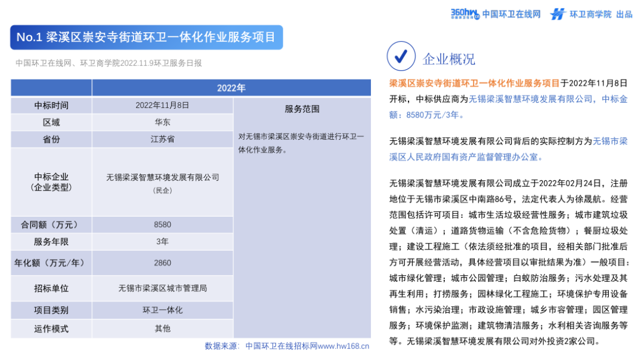Select the 区域 row label

coord(51,122)
